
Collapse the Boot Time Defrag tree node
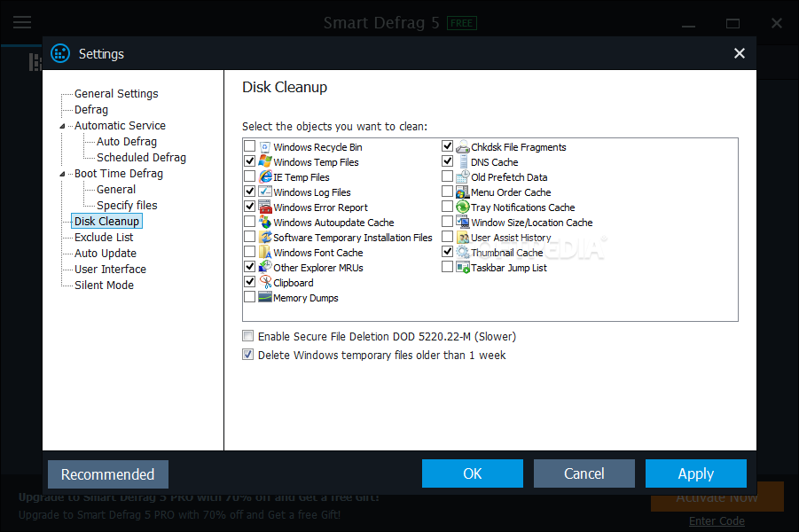[62, 174]
